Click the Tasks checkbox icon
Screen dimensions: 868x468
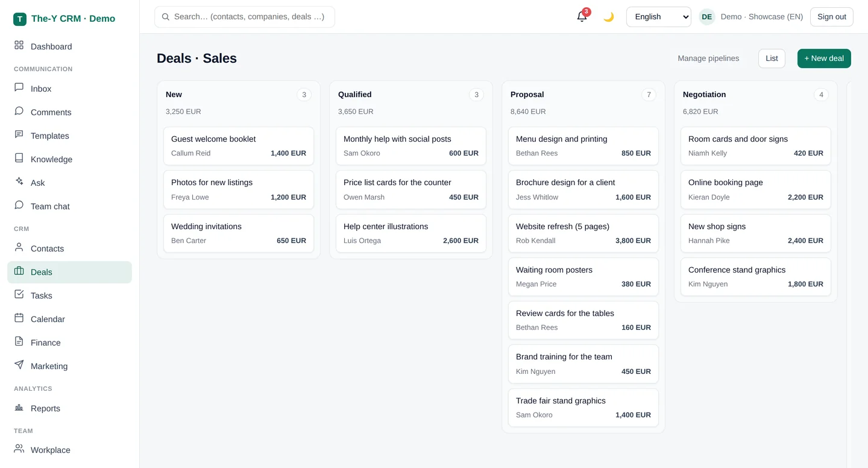pos(19,294)
